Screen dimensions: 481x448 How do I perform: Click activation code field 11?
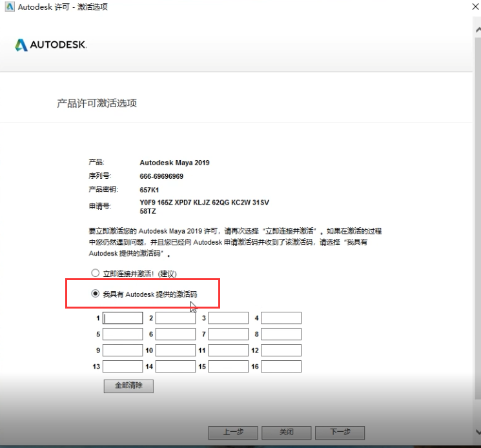click(x=228, y=350)
